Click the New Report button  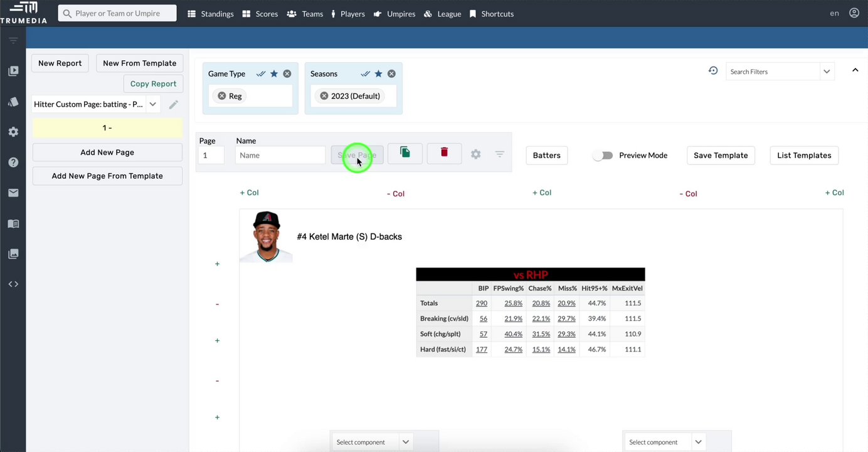tap(60, 63)
